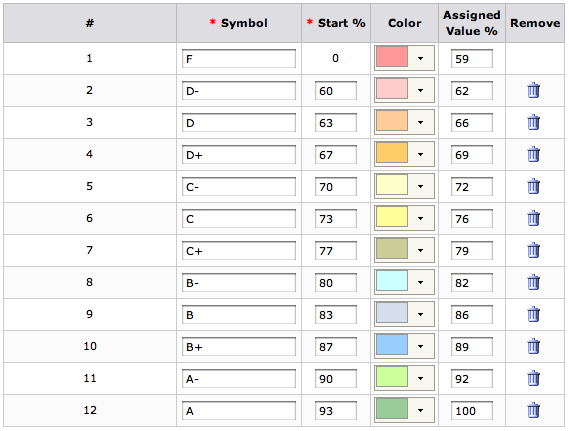The width and height of the screenshot is (569, 431).
Task: Delete the A- grade range
Action: (533, 378)
